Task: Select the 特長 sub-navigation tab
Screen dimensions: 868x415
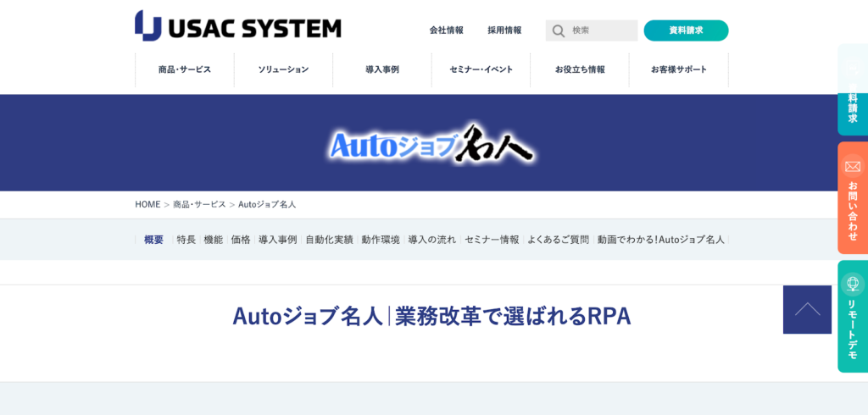Action: point(186,240)
